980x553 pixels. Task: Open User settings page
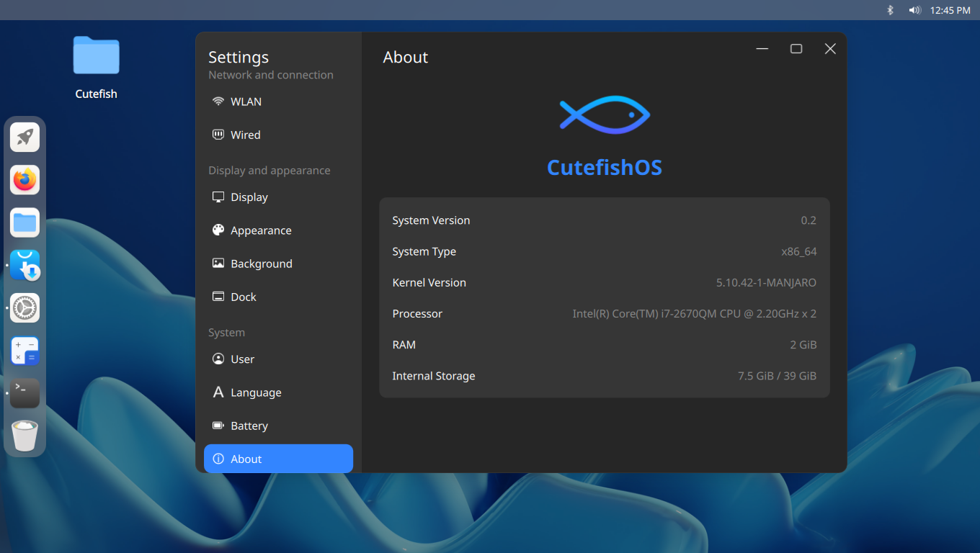(x=278, y=359)
